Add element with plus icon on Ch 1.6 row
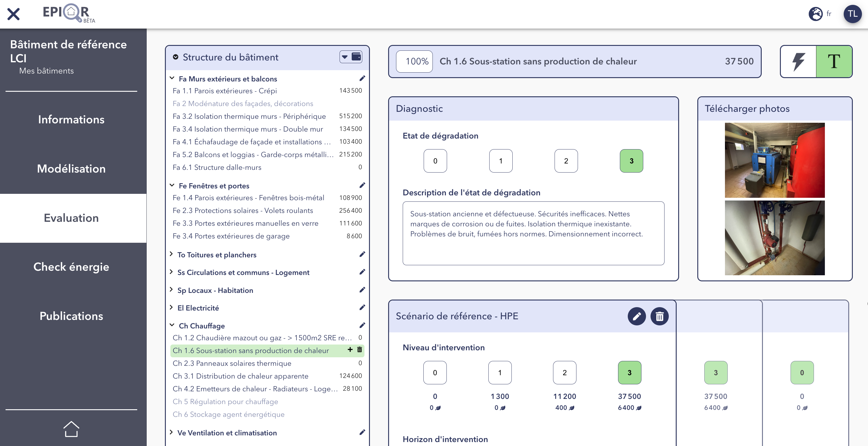The height and width of the screenshot is (446, 868). 350,350
